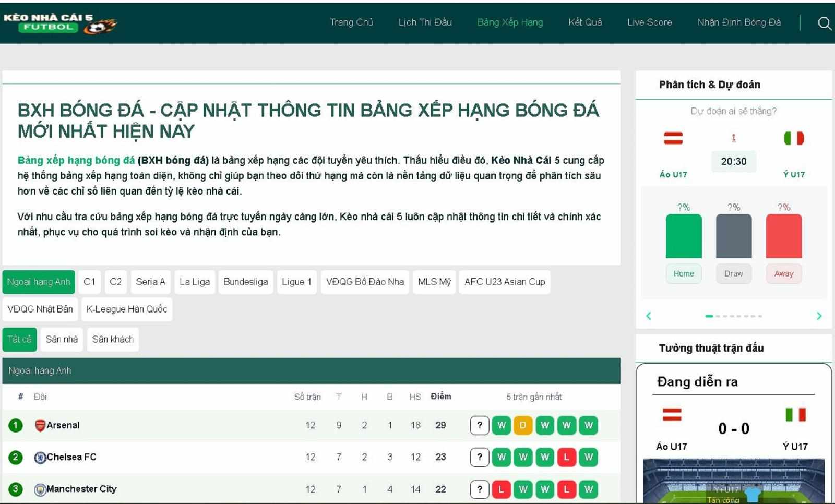Select the Sân khách filter
835x504 pixels.
[x=113, y=339]
